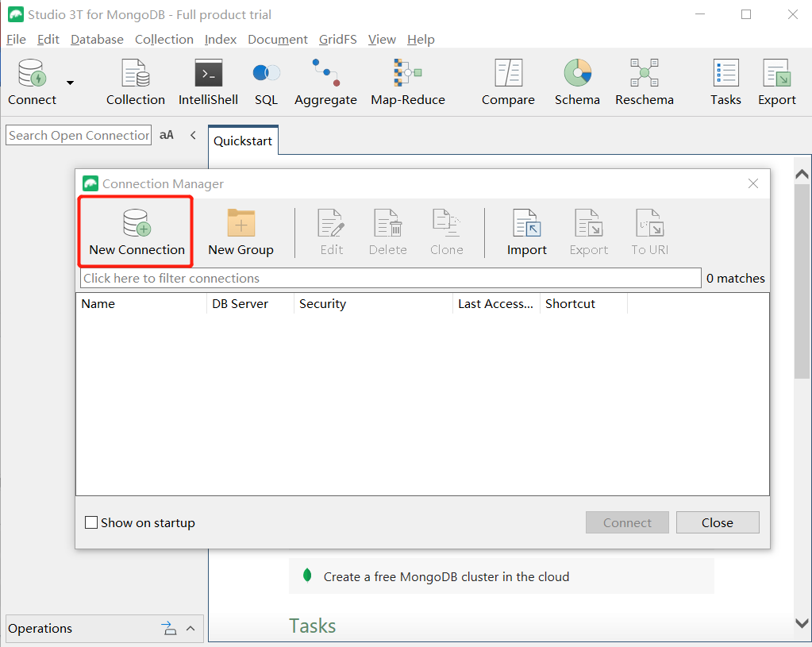This screenshot has width=812, height=647.
Task: Click the To URI icon
Action: click(x=650, y=232)
